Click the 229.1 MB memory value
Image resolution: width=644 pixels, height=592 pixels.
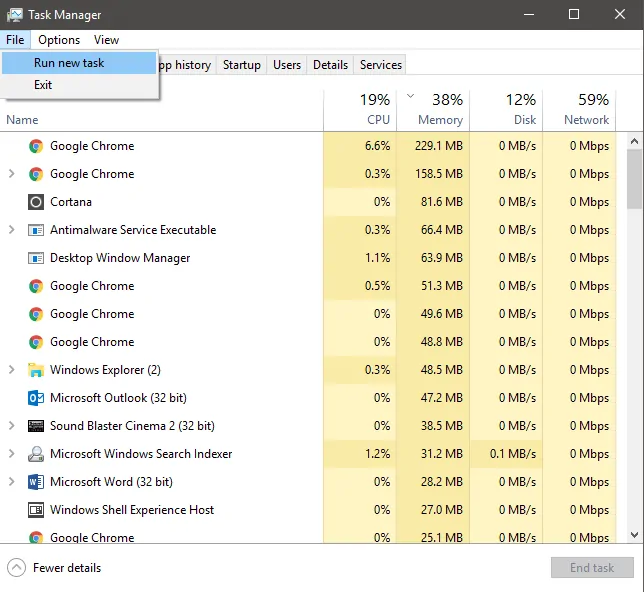click(439, 146)
